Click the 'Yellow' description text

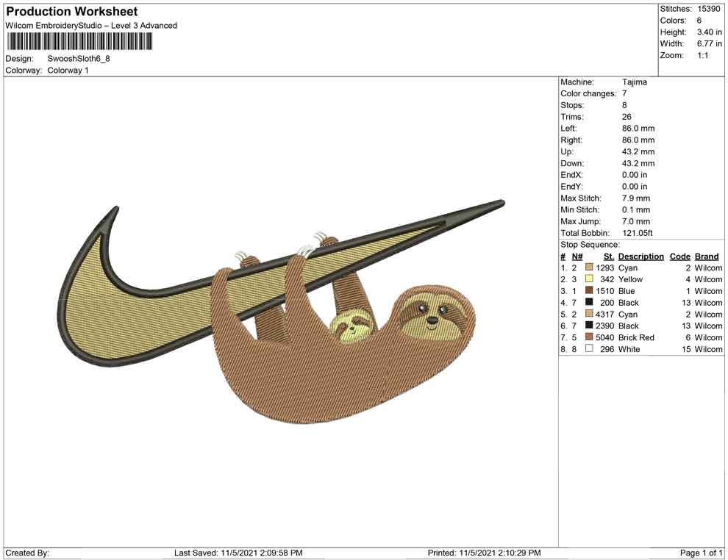pyautogui.click(x=630, y=279)
